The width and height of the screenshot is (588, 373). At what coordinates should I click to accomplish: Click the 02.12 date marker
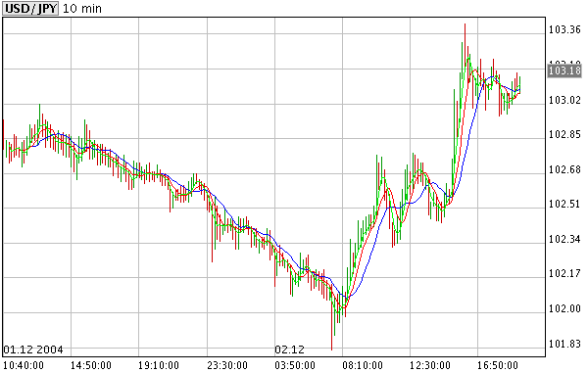click(289, 350)
